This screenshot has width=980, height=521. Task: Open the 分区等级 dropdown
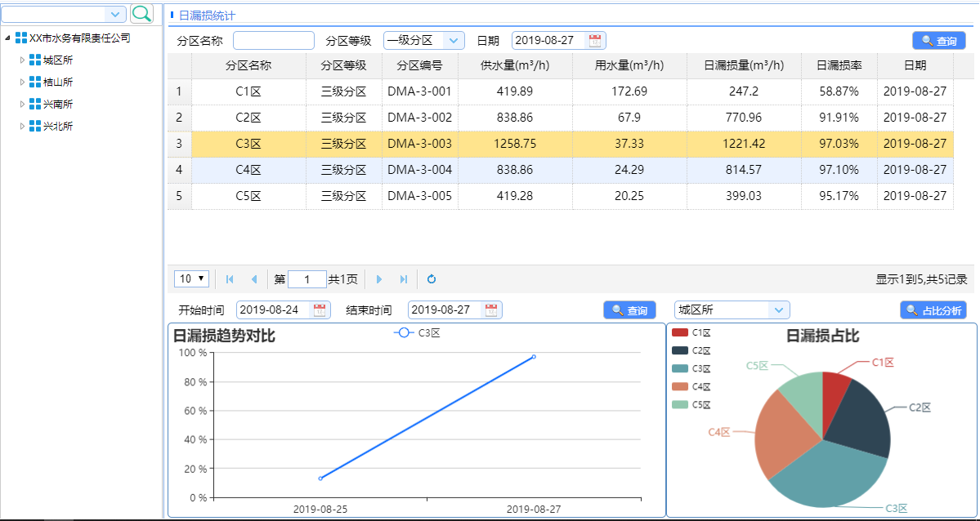[454, 41]
